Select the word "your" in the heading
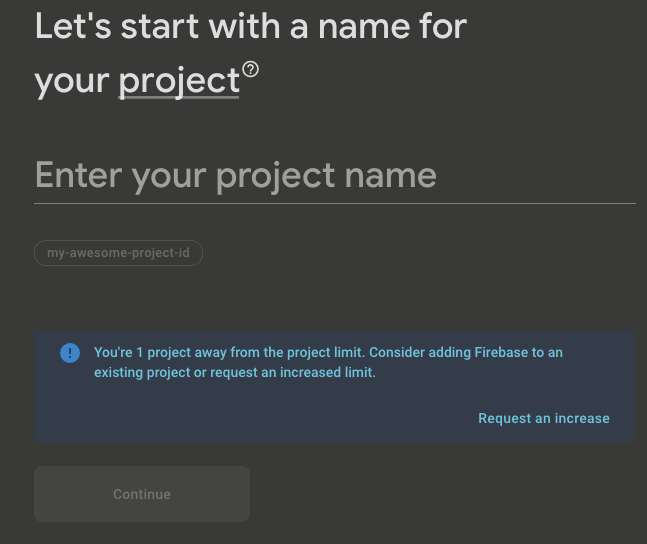Image resolution: width=647 pixels, height=544 pixels. (72, 83)
